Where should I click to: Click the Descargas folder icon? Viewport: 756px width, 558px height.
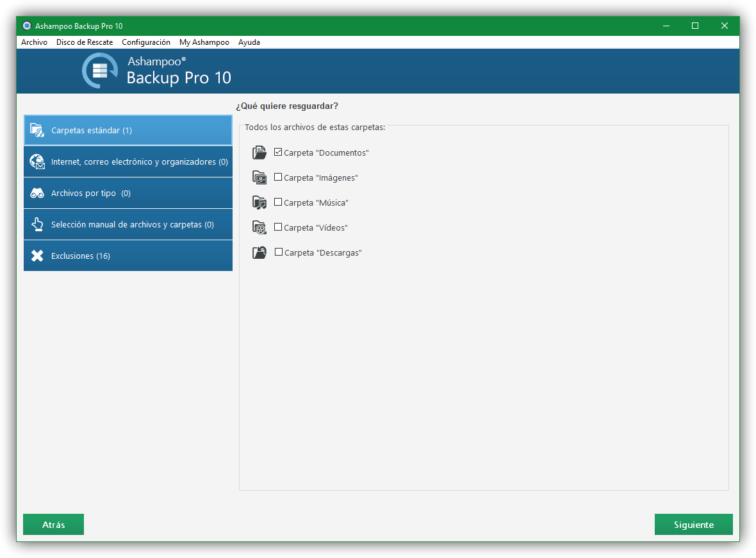pyautogui.click(x=259, y=252)
